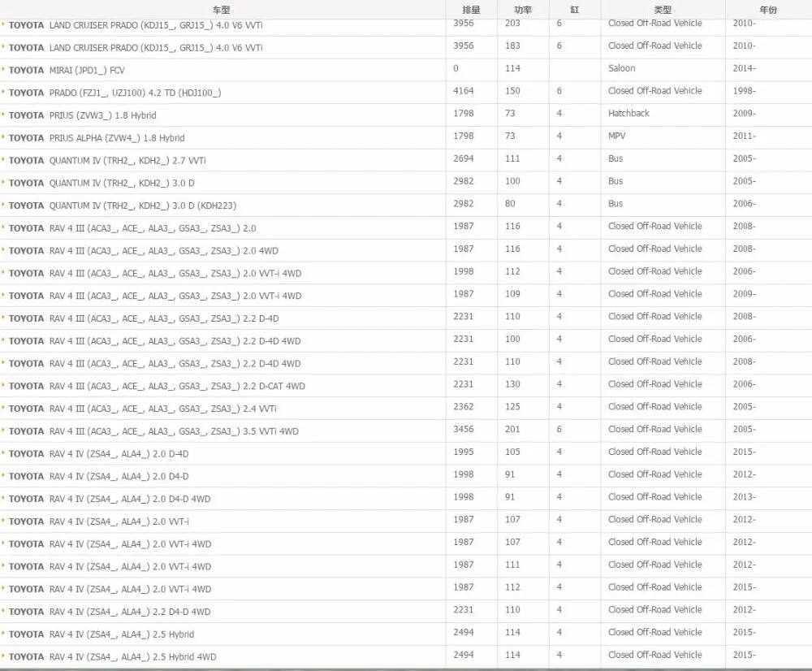Click power value 150
Screen dimensions: 812x671
[512, 91]
